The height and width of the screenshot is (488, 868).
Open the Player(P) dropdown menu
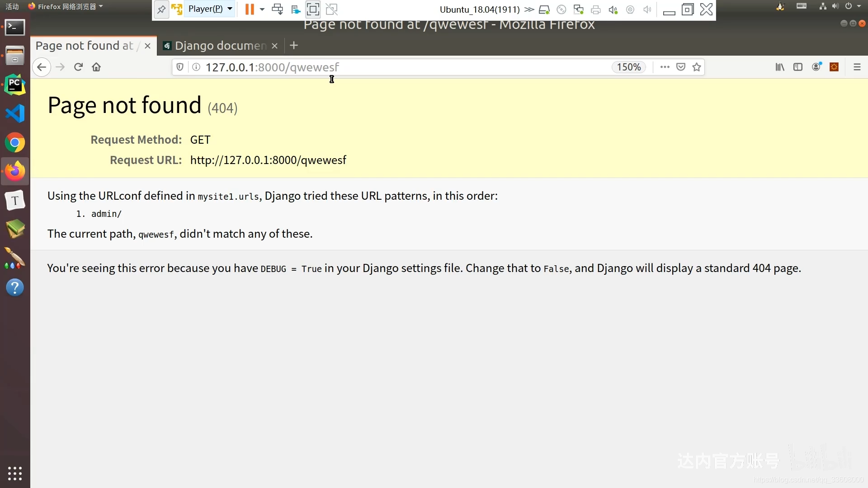pos(210,9)
